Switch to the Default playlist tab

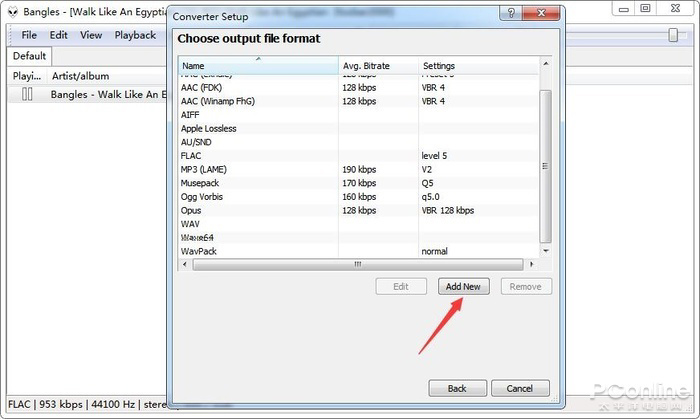[29, 56]
